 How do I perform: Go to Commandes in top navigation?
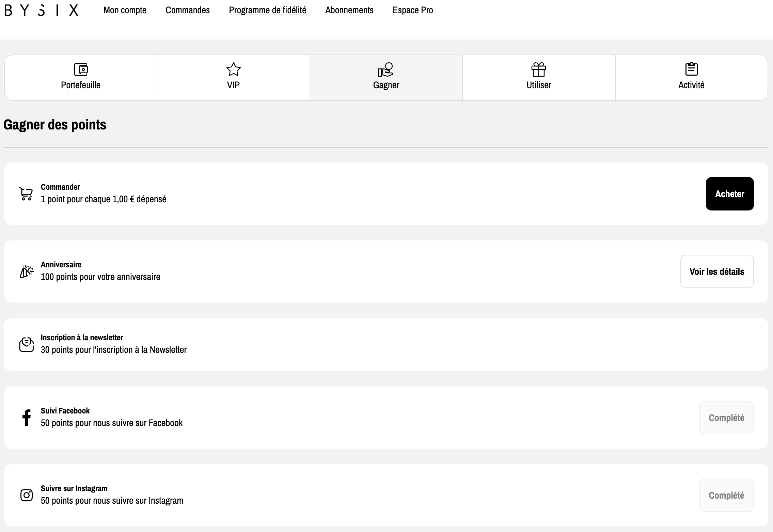click(187, 10)
